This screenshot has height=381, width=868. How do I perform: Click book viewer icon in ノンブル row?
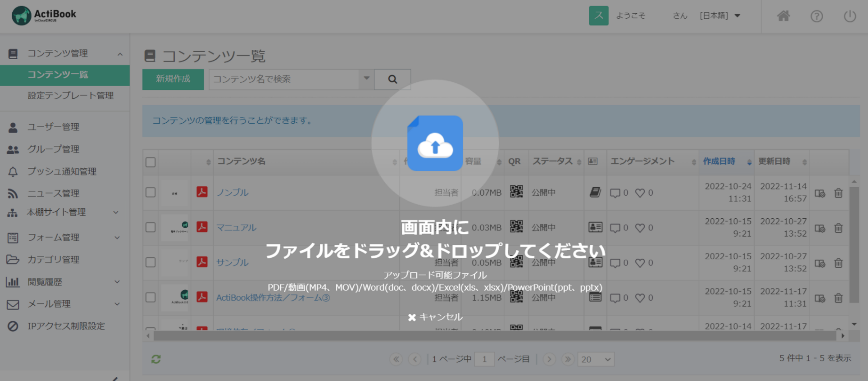[595, 192]
